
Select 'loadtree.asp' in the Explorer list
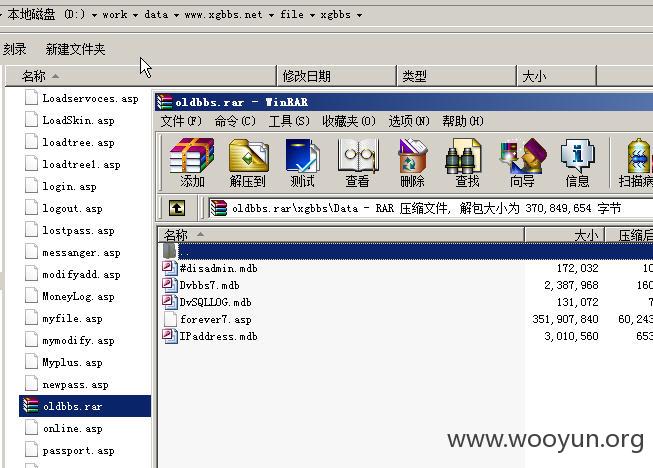point(78,142)
